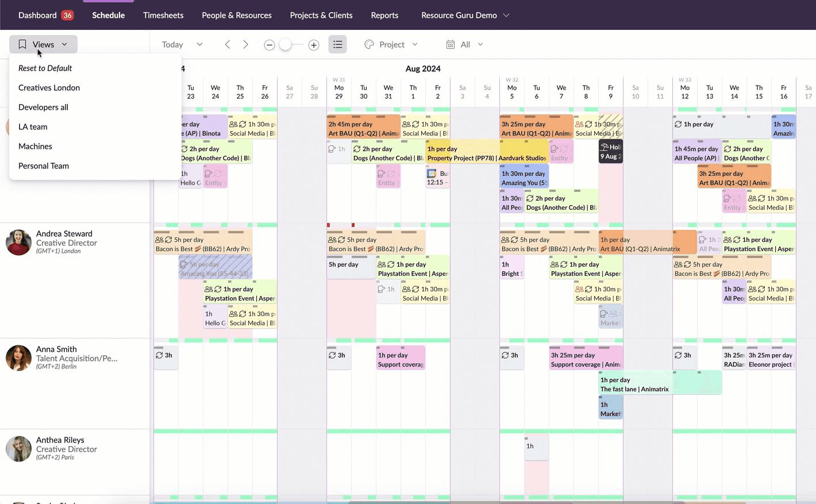Select Reset to Default view option
The width and height of the screenshot is (816, 504).
45,68
